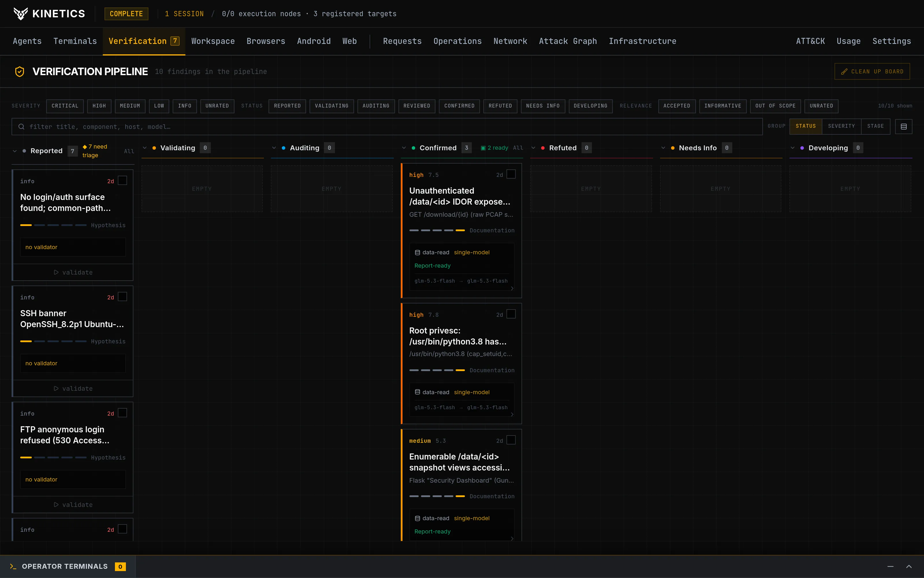Collapse the Reported column chevron
This screenshot has height=578, width=924.
click(x=14, y=151)
